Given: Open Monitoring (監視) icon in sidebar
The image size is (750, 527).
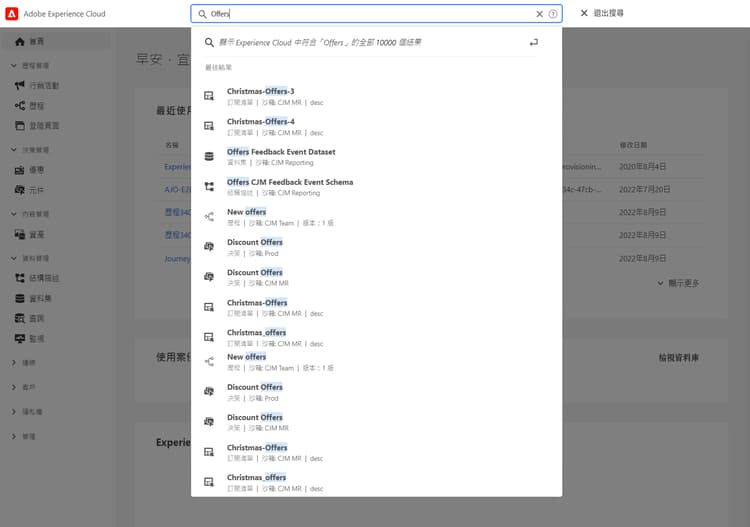Looking at the screenshot, I should [20, 339].
